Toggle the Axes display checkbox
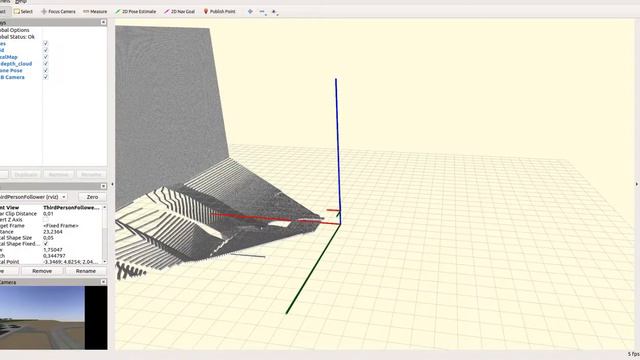This screenshot has height=360, width=640. (x=45, y=43)
